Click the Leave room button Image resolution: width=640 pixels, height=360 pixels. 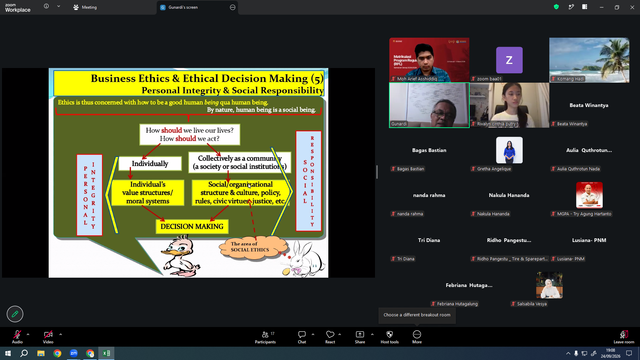pyautogui.click(x=624, y=337)
